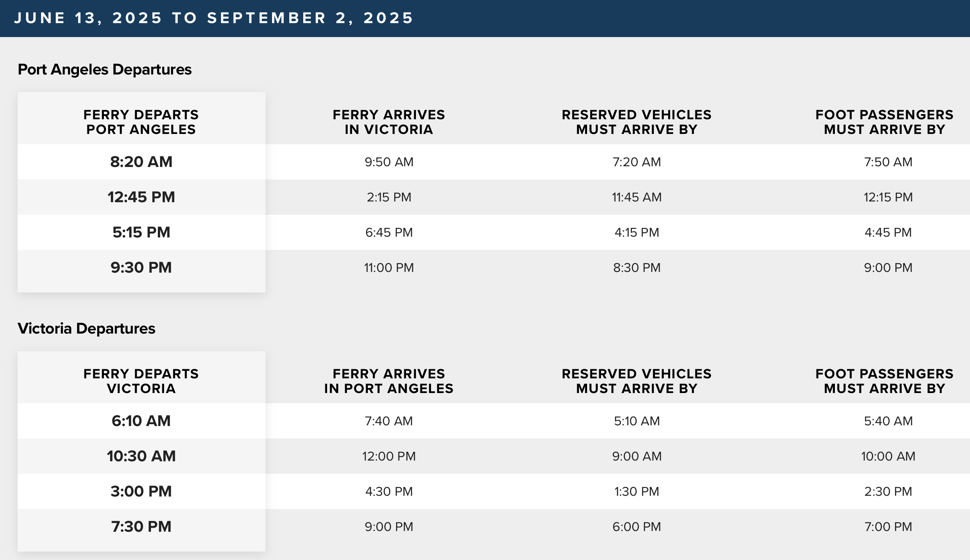Select the 3:00 PM Victoria departure
The width and height of the screenshot is (970, 560).
pyautogui.click(x=141, y=491)
